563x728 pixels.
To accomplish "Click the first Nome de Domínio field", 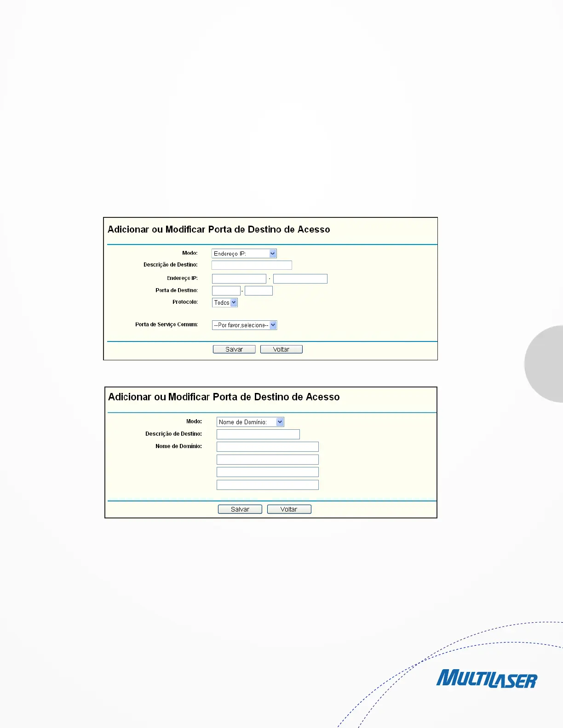I will 268,447.
